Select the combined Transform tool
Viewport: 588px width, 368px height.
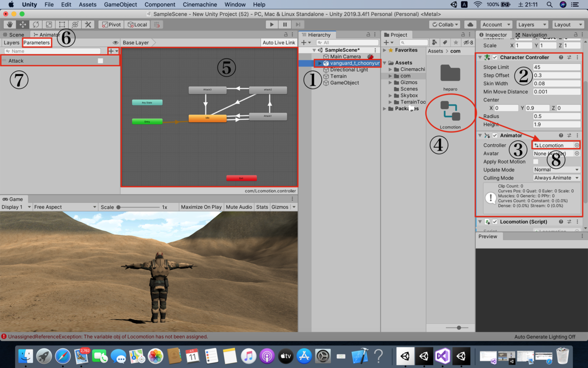(75, 25)
